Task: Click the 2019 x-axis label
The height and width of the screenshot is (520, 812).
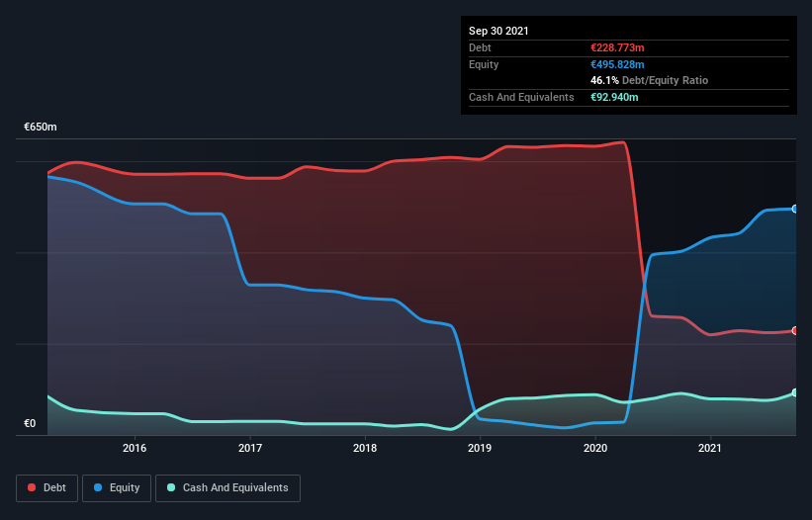Action: pos(480,448)
